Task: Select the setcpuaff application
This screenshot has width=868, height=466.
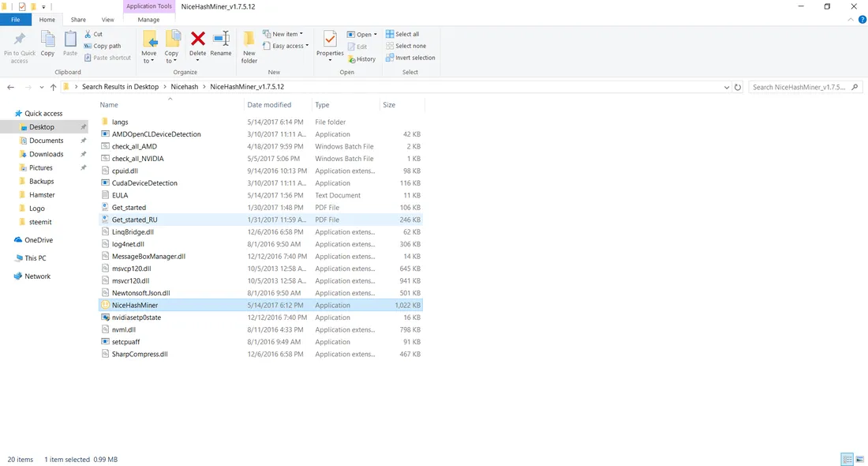Action: click(260, 342)
